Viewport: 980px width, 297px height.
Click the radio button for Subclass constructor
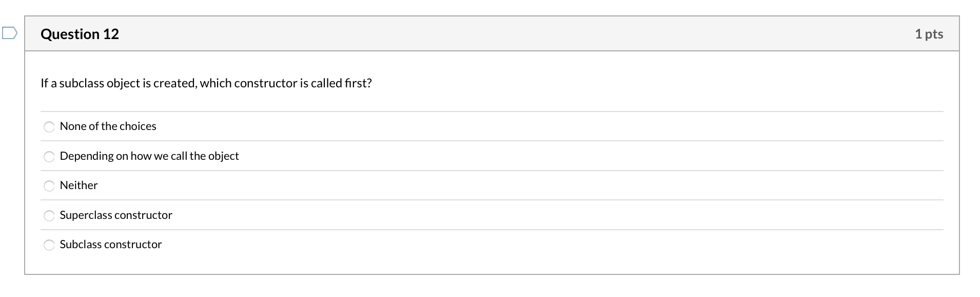click(49, 245)
